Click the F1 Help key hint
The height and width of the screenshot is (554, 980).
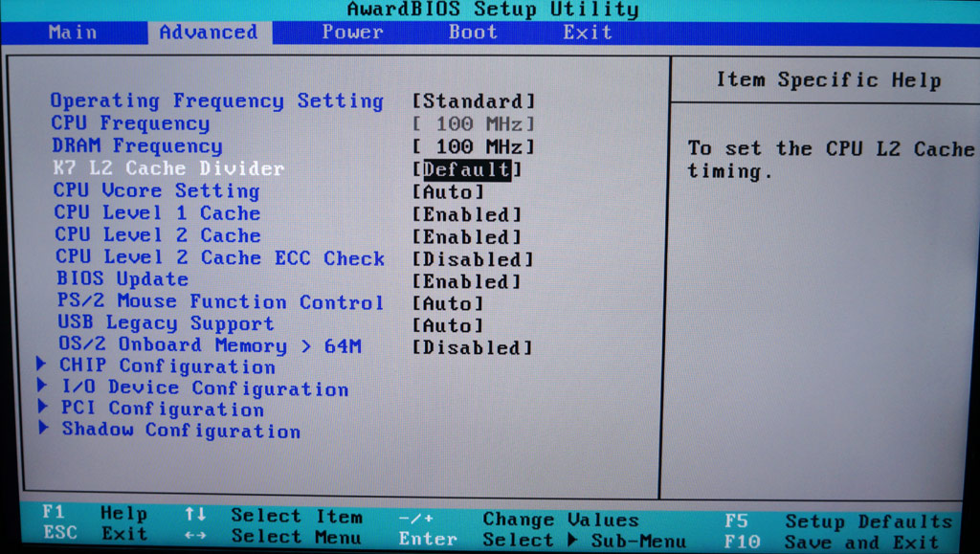pos(95,514)
